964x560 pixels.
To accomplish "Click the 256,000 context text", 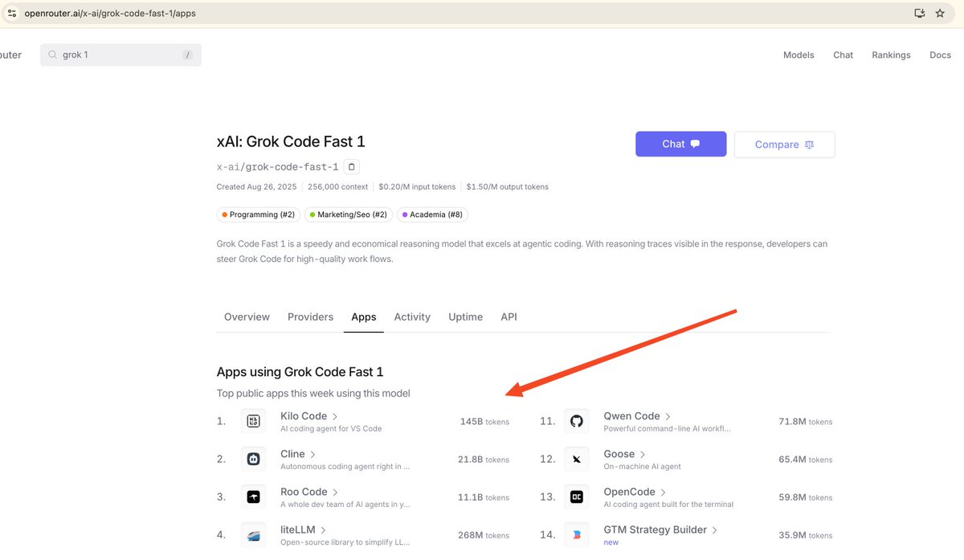I will point(337,187).
